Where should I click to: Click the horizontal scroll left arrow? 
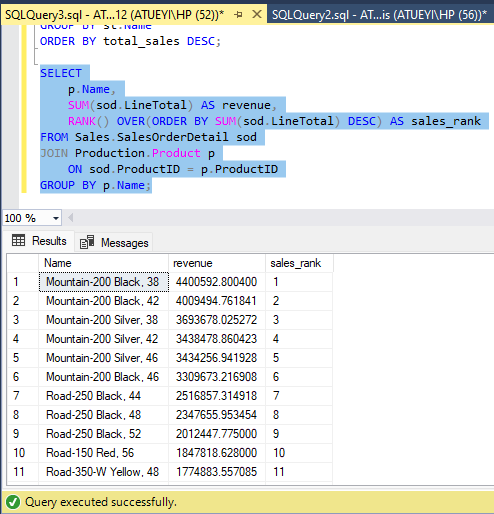point(70,218)
